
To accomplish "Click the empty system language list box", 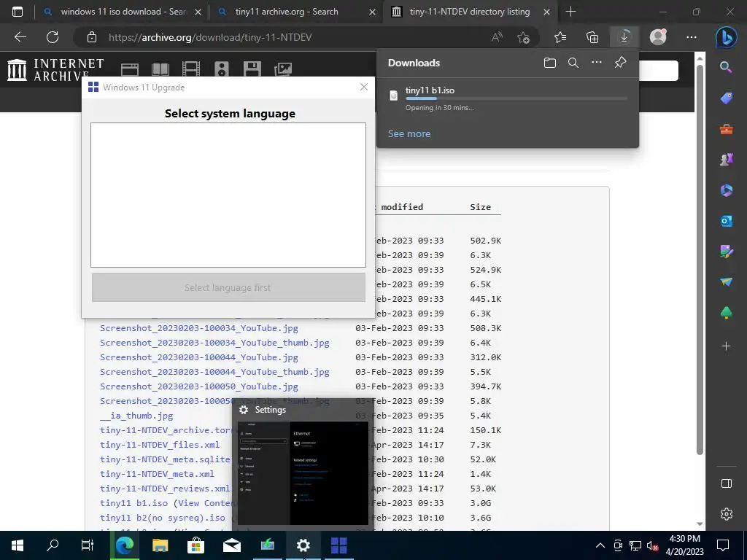I will tap(228, 195).
